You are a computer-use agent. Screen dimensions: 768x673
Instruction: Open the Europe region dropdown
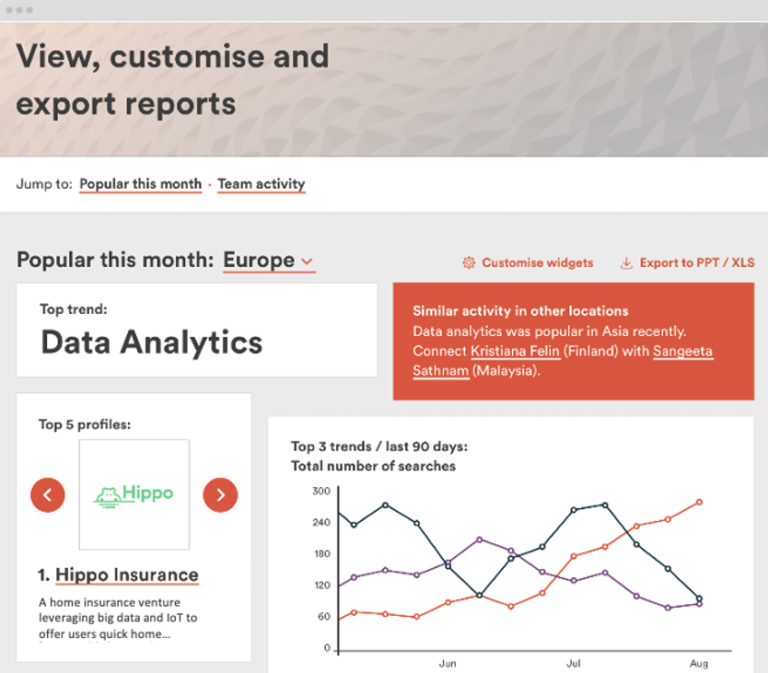pos(269,261)
